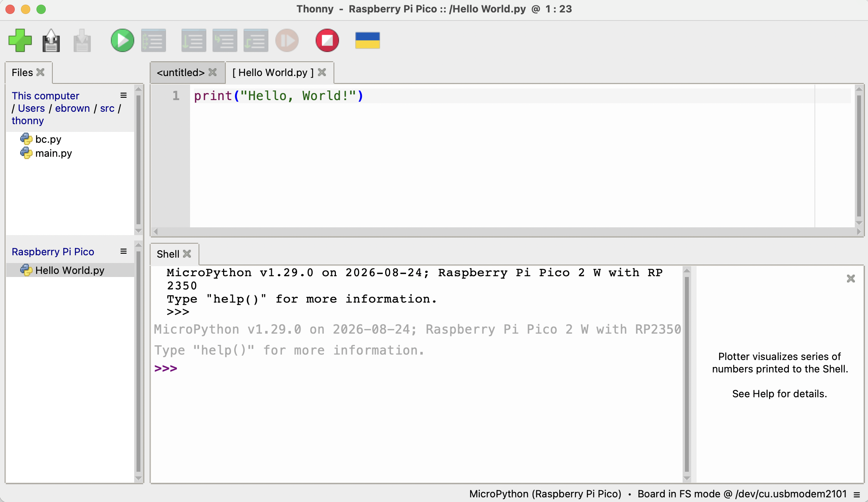
Task: Click the Pico files panel scrollbar
Action: (x=138, y=362)
